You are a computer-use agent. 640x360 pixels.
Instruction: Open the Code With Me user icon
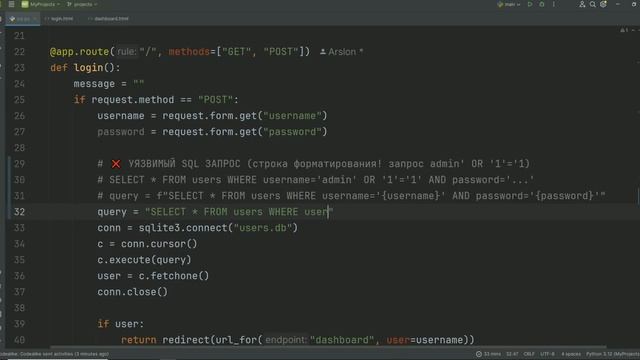point(582,4)
